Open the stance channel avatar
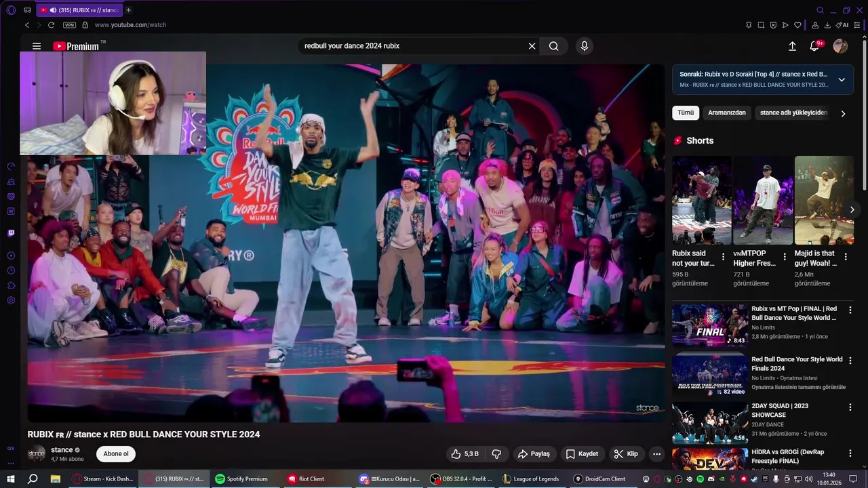Image resolution: width=868 pixels, height=488 pixels. (x=37, y=453)
